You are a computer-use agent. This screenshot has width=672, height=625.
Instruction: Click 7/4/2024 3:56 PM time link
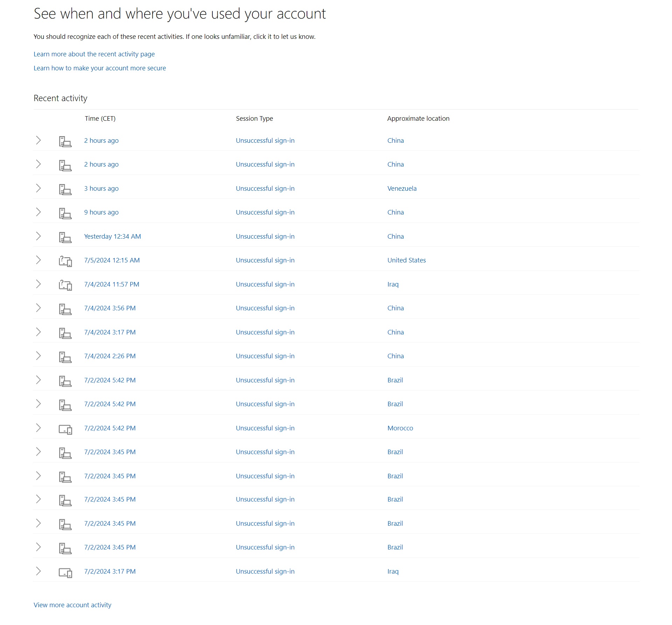click(110, 308)
